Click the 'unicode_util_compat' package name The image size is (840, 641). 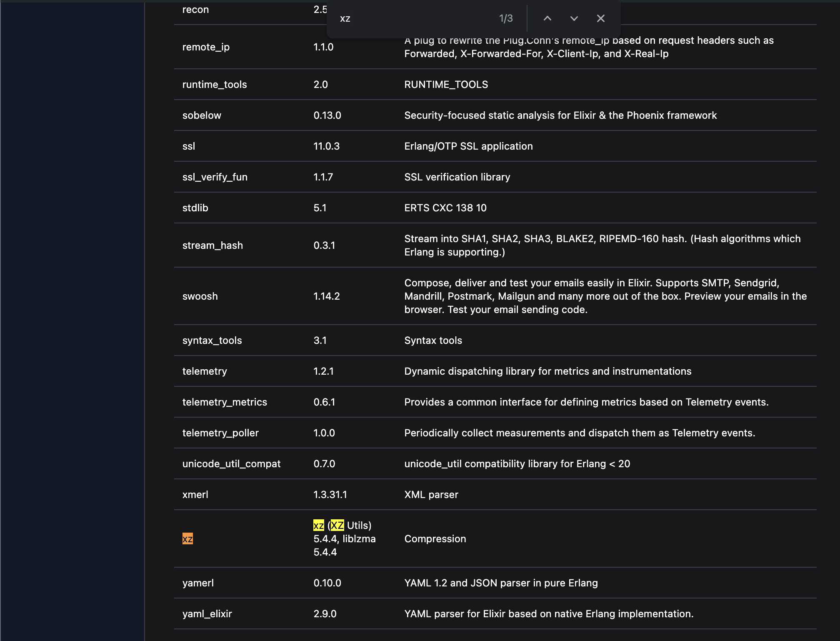tap(231, 464)
